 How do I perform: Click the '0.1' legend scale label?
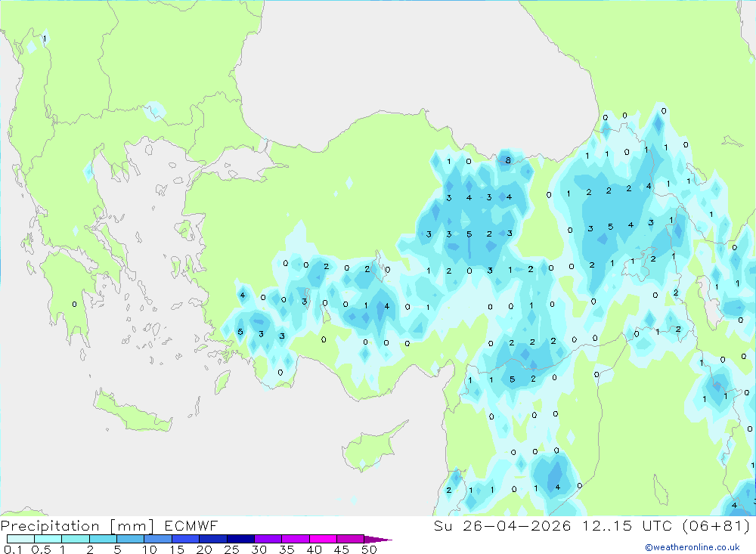coord(13,549)
